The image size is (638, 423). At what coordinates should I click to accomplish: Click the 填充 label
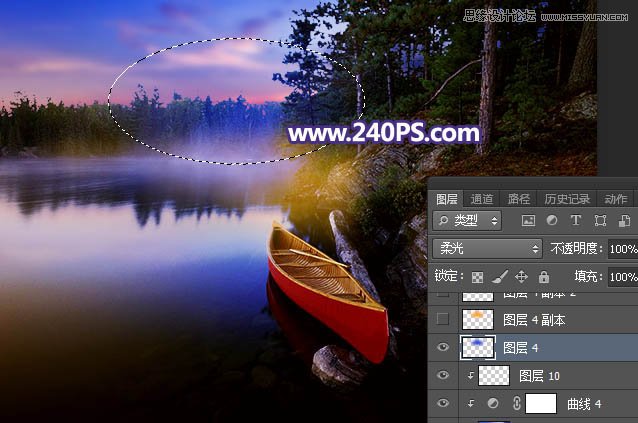click(x=588, y=277)
